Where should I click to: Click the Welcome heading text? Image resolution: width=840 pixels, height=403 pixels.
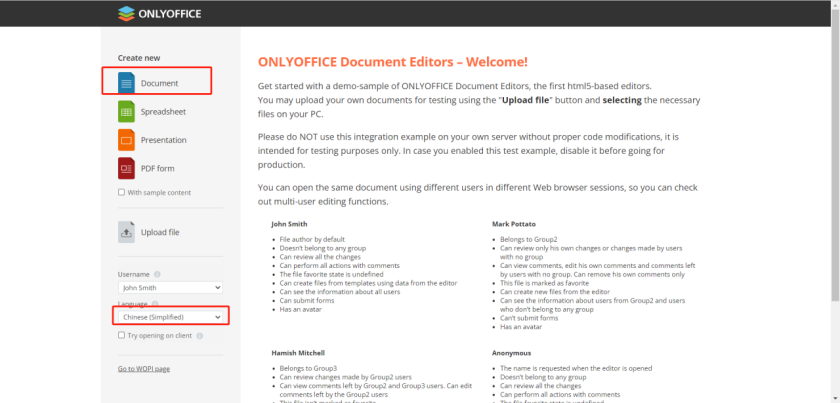[x=393, y=62]
